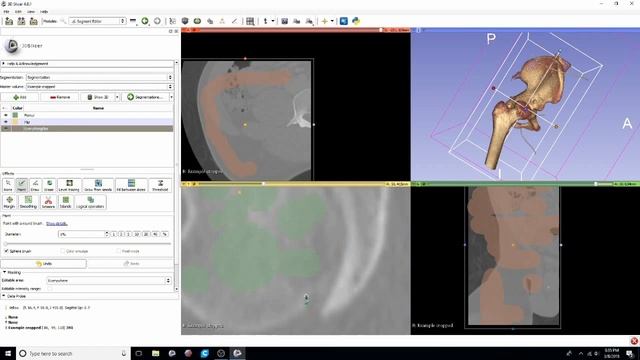Click the Diameter value input field
This screenshot has height=360, width=640.
tap(82, 234)
